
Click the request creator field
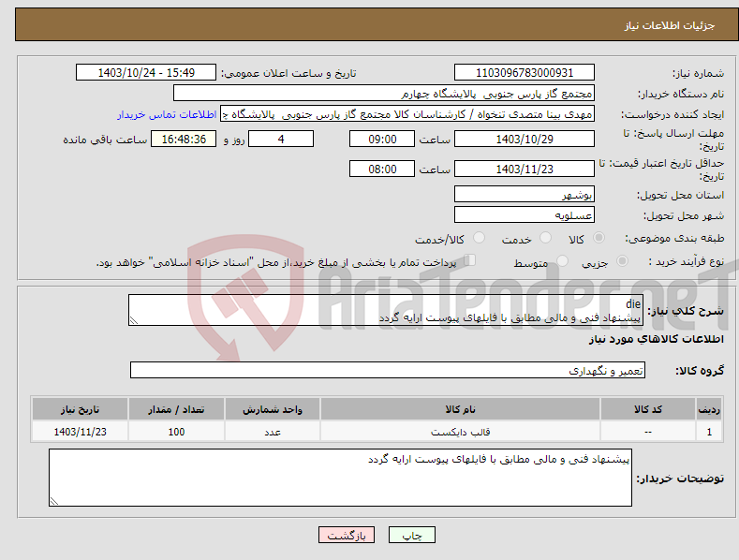pos(407,114)
